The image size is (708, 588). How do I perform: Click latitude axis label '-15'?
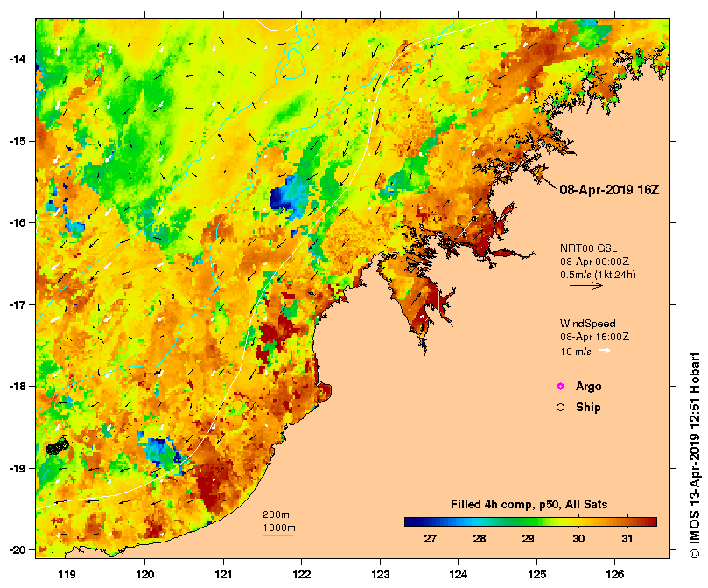click(x=18, y=141)
